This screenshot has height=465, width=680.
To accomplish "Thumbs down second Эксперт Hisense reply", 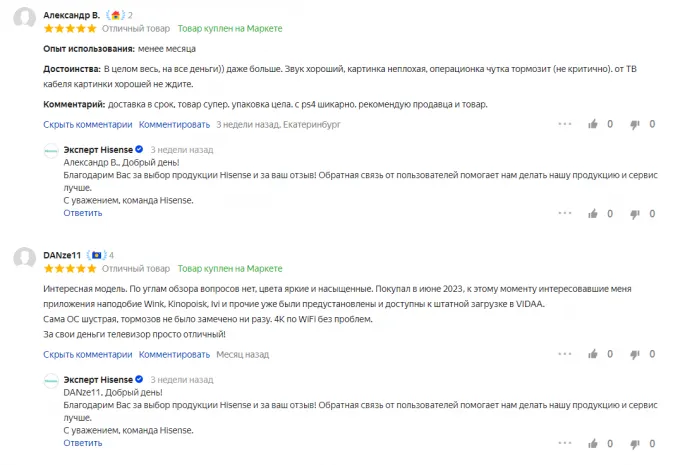I will coord(633,443).
